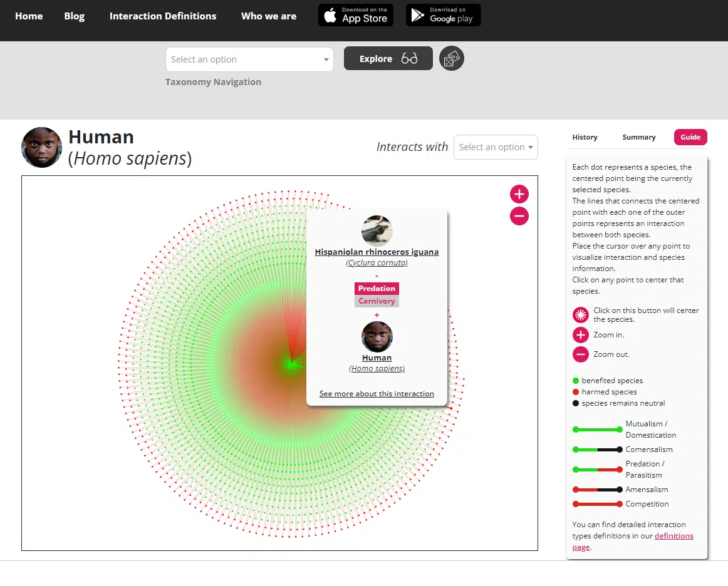The height and width of the screenshot is (586, 728).
Task: Open the species search dropdown
Action: pos(249,59)
